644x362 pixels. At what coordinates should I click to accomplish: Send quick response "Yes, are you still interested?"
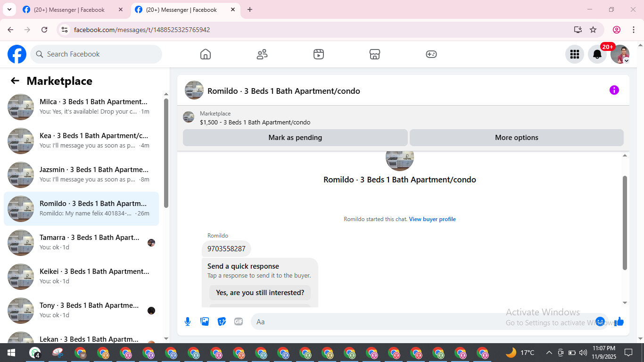[260, 293]
